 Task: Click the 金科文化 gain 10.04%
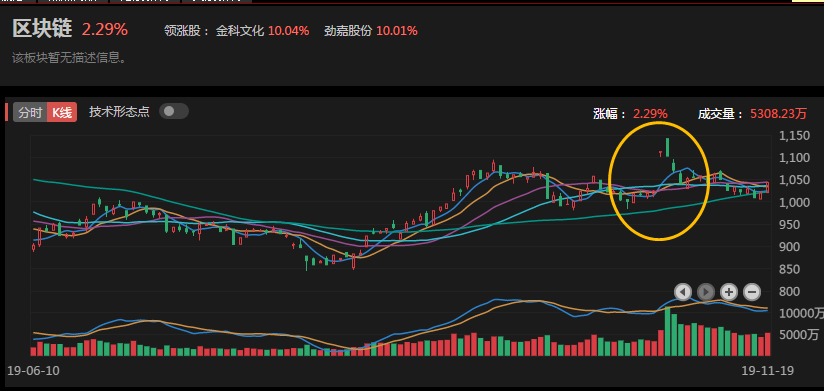[x=289, y=31]
